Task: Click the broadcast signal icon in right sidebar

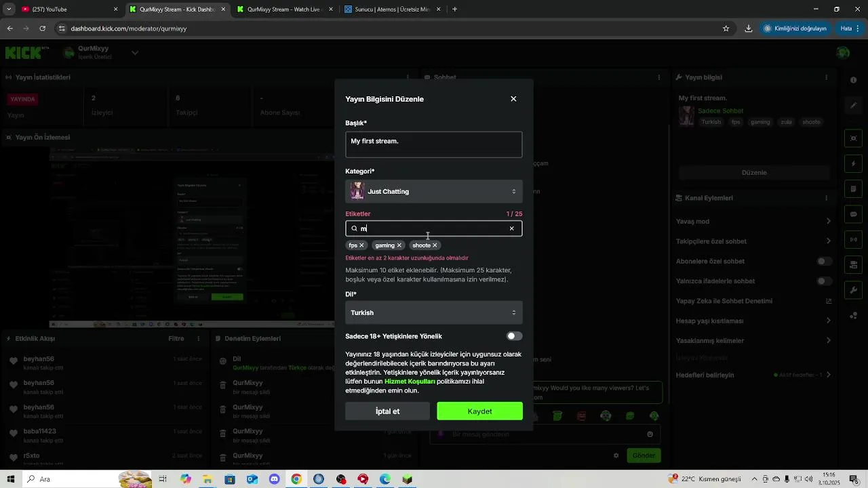Action: pyautogui.click(x=854, y=239)
